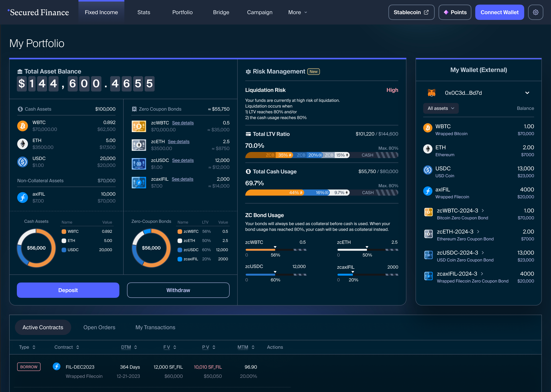Click the zcETH bond icon in Zero Coupon Bonds

pos(139,145)
